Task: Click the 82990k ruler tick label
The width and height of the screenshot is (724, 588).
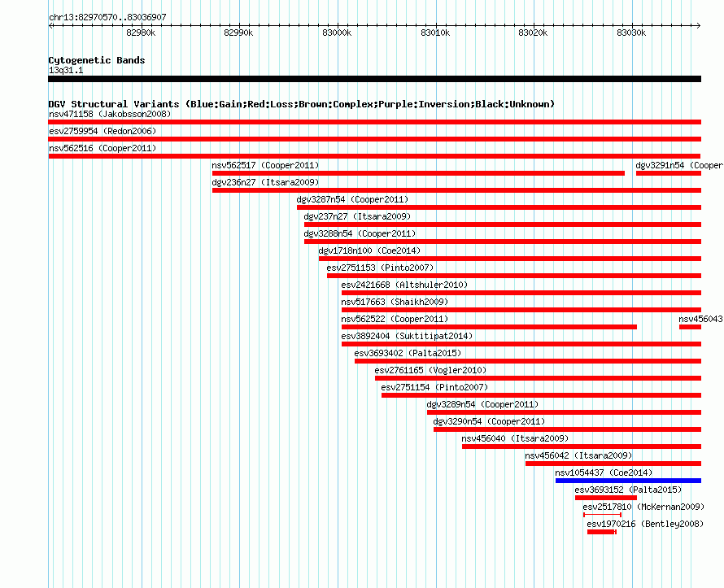Action: tap(238, 33)
